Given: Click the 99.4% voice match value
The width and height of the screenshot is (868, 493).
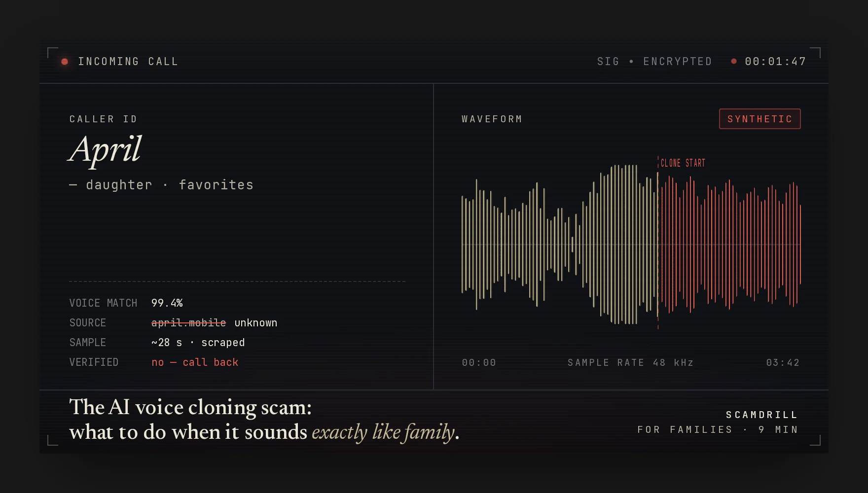Looking at the screenshot, I should (x=167, y=303).
